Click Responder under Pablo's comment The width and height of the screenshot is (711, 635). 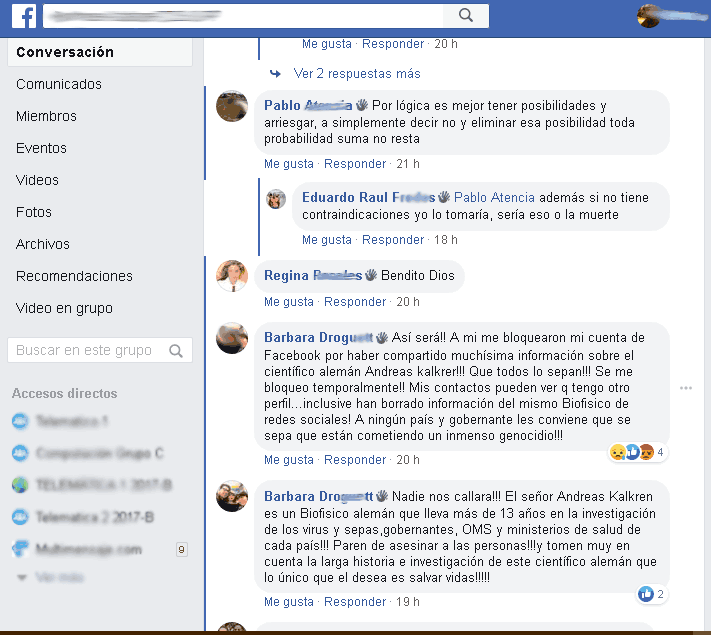(355, 164)
